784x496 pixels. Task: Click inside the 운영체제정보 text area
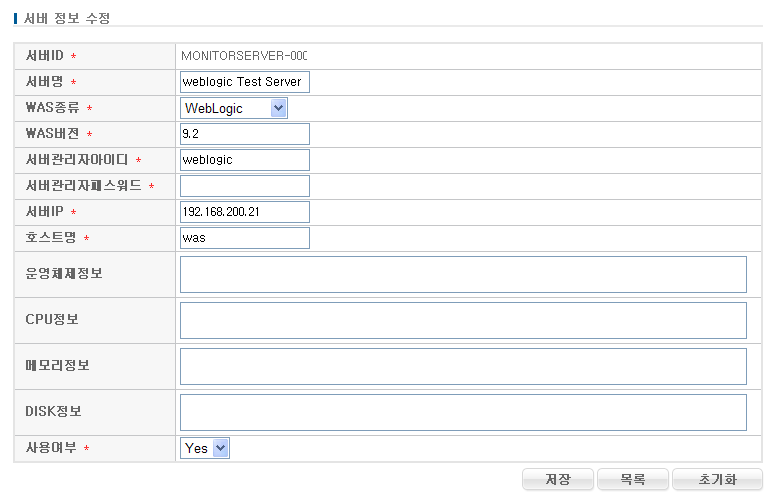(x=462, y=274)
